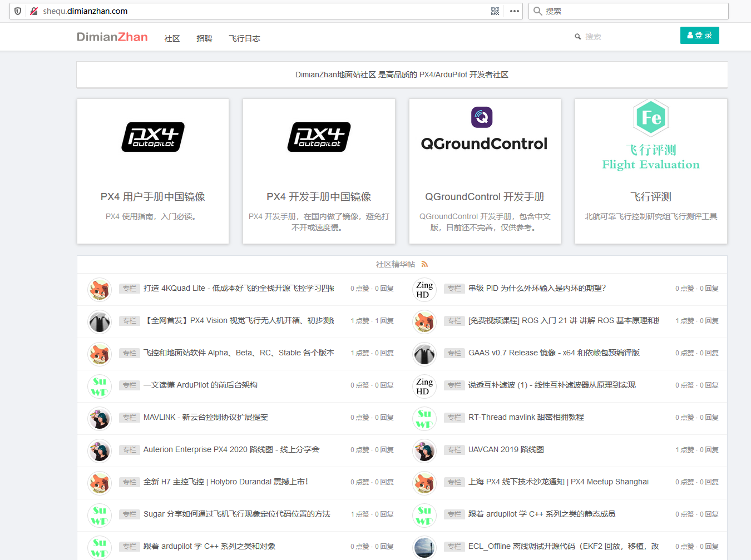Open post 一文读懂 ArduPilot 的前后台架构
The width and height of the screenshot is (751, 560).
[200, 385]
